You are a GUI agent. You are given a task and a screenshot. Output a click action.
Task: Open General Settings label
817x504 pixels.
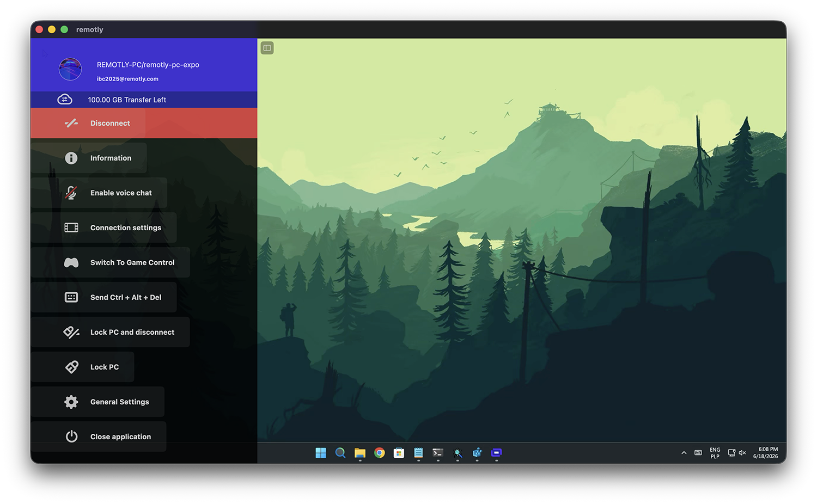coord(120,402)
